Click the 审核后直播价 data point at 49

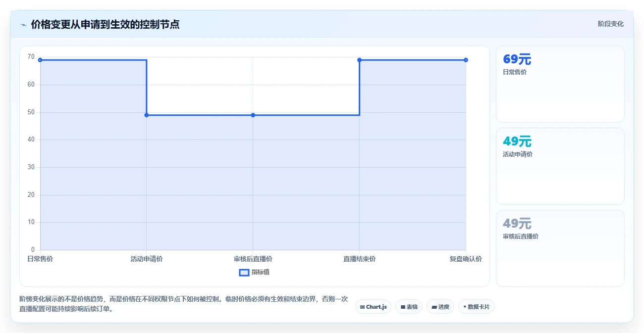coord(253,115)
